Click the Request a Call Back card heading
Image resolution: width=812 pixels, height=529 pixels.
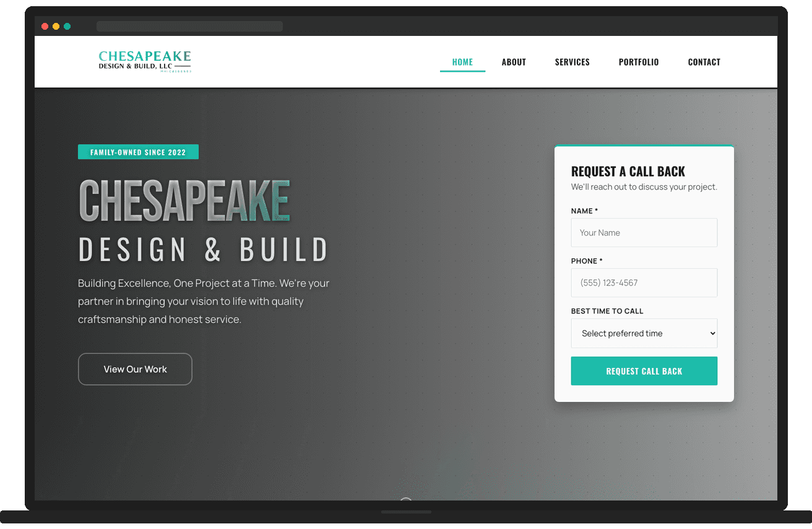click(x=628, y=171)
